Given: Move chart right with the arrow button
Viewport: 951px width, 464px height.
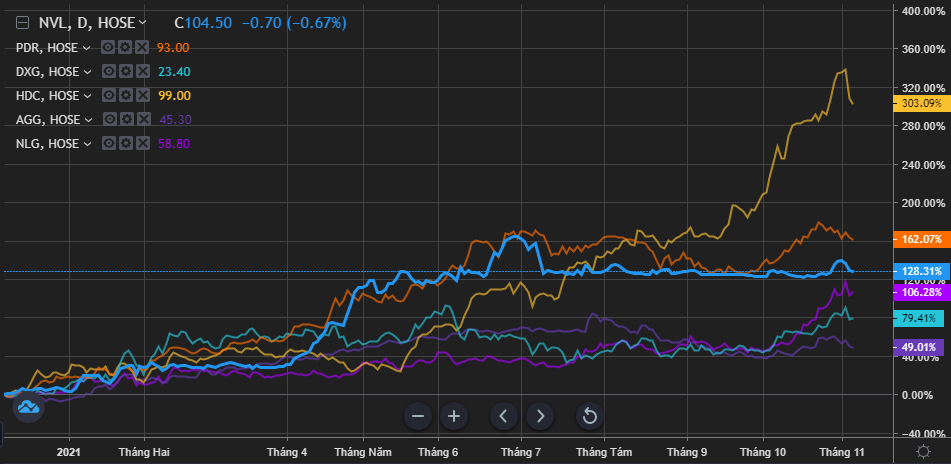Looking at the screenshot, I should (x=540, y=416).
